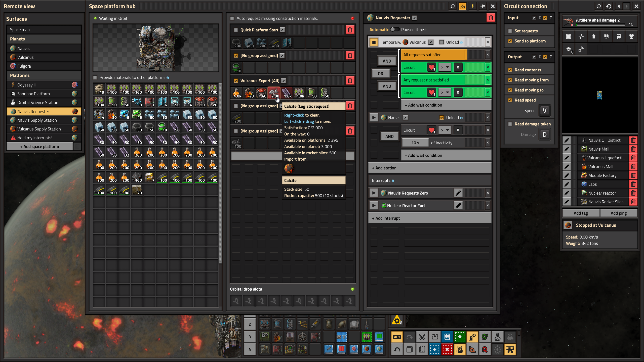Edit the Nauvis Requests Zero interrupt
This screenshot has height=362, width=644.
458,193
